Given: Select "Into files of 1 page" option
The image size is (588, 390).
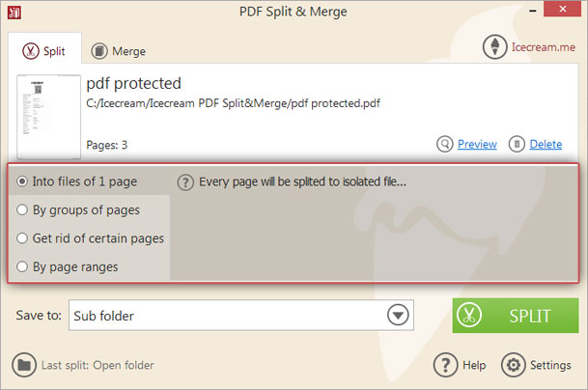Looking at the screenshot, I should [x=23, y=181].
